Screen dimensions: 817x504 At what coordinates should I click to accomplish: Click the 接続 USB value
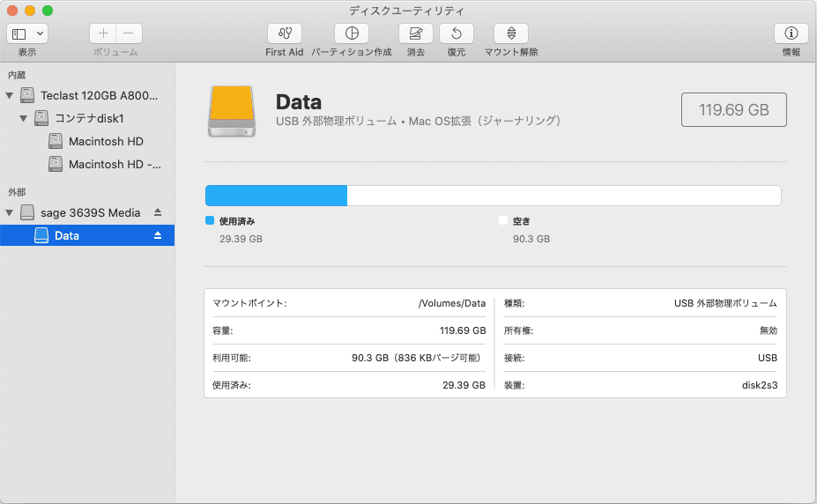coord(768,359)
